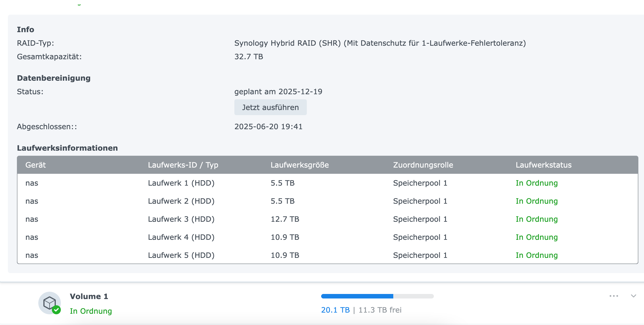Image resolution: width=644 pixels, height=325 pixels.
Task: Click the Volume 1 storage usage bar
Action: tap(377, 296)
